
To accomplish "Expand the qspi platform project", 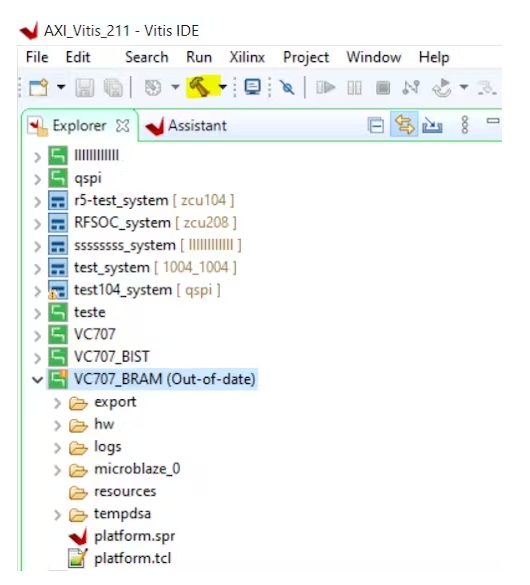I will [x=37, y=179].
